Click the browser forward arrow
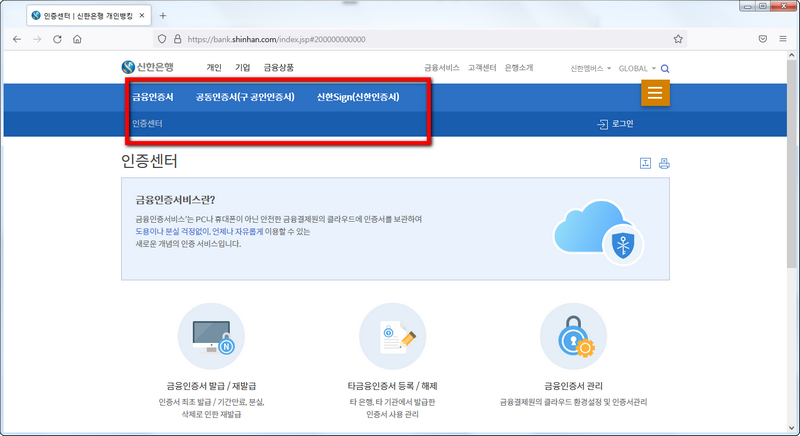 coord(37,39)
